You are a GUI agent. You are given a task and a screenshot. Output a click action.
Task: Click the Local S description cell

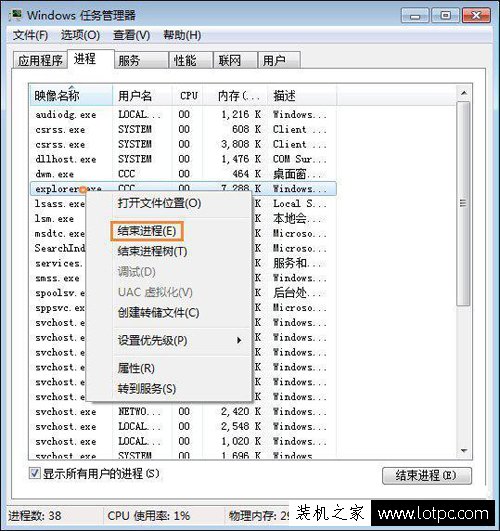pos(299,204)
